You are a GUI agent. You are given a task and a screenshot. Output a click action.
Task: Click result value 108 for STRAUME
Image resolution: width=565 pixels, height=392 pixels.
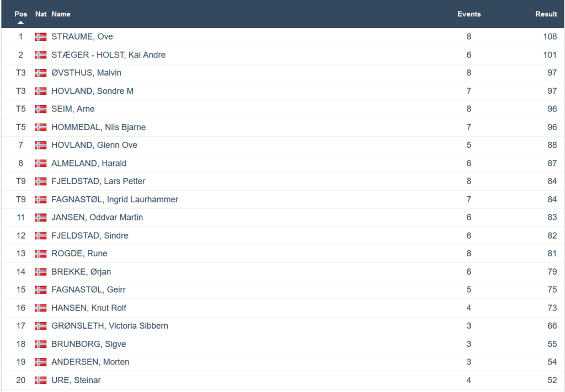pos(550,37)
